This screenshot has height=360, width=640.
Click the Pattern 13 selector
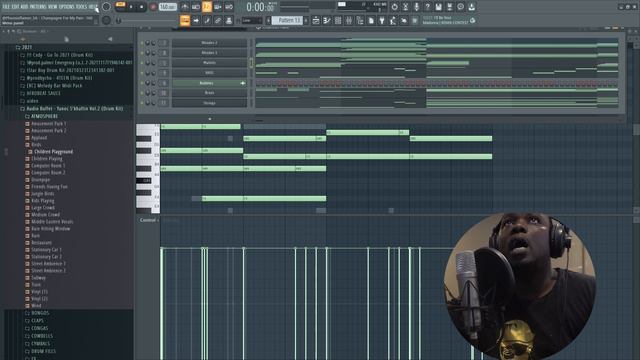point(288,20)
